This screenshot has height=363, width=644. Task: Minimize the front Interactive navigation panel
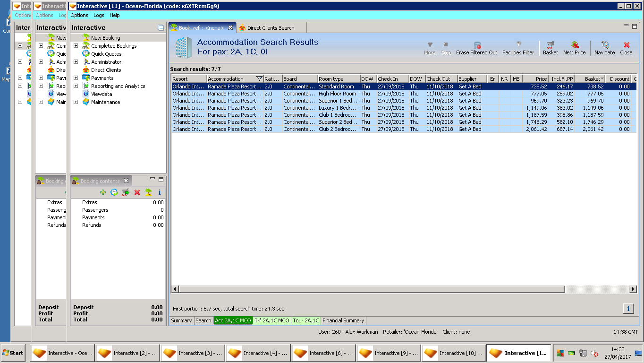coord(161,28)
